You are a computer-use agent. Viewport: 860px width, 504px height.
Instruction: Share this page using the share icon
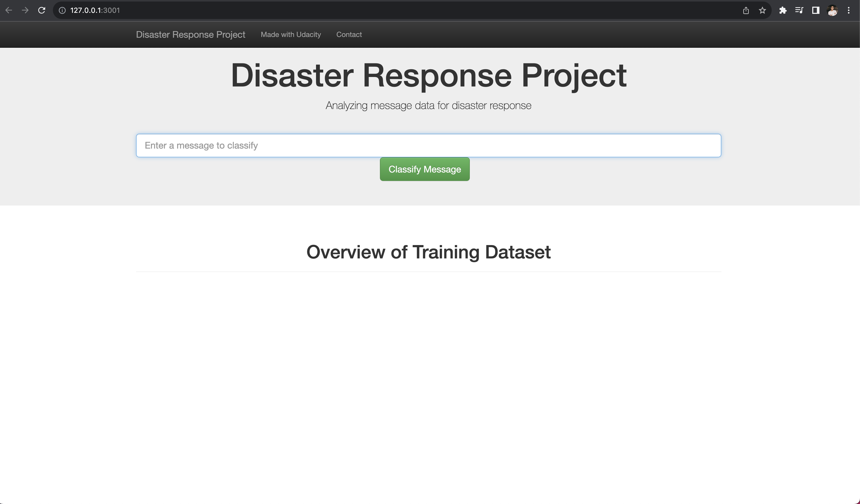746,10
